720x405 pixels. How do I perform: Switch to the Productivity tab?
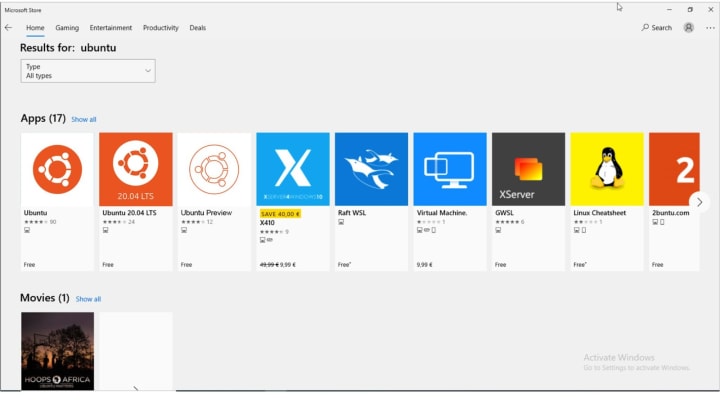(161, 28)
